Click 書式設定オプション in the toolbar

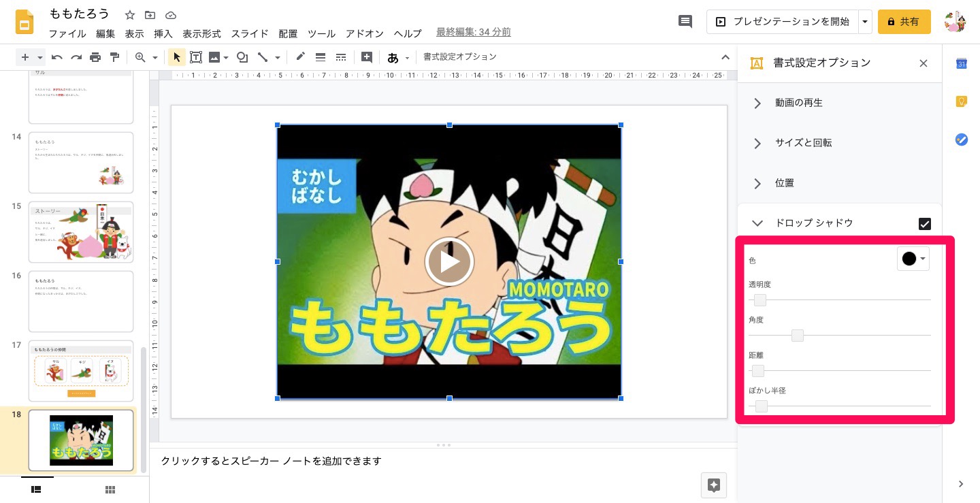[x=460, y=57]
